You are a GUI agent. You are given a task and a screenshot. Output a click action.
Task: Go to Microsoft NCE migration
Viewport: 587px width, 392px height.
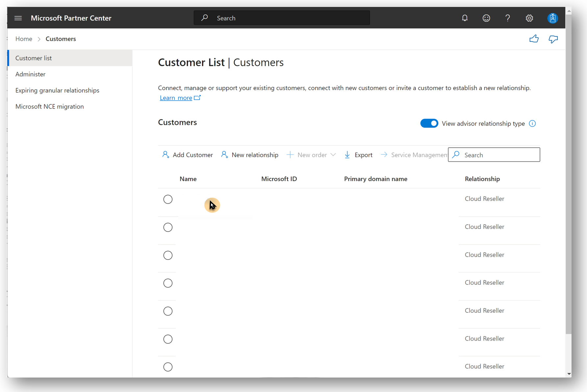[49, 106]
